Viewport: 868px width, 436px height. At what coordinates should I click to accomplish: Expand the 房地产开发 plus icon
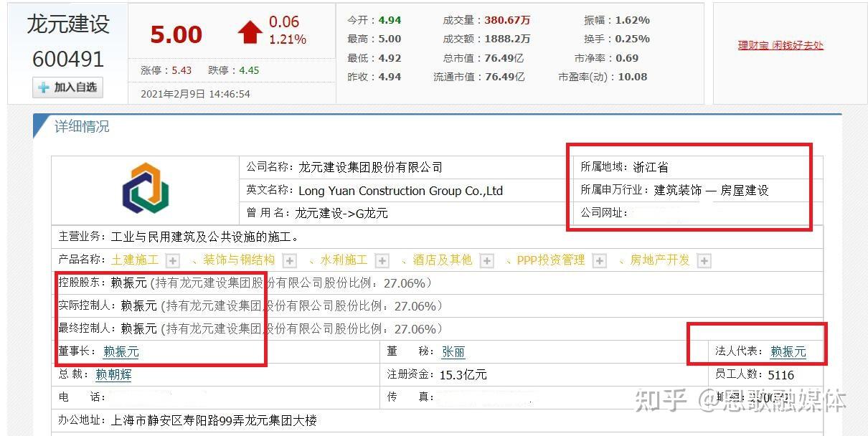704,260
